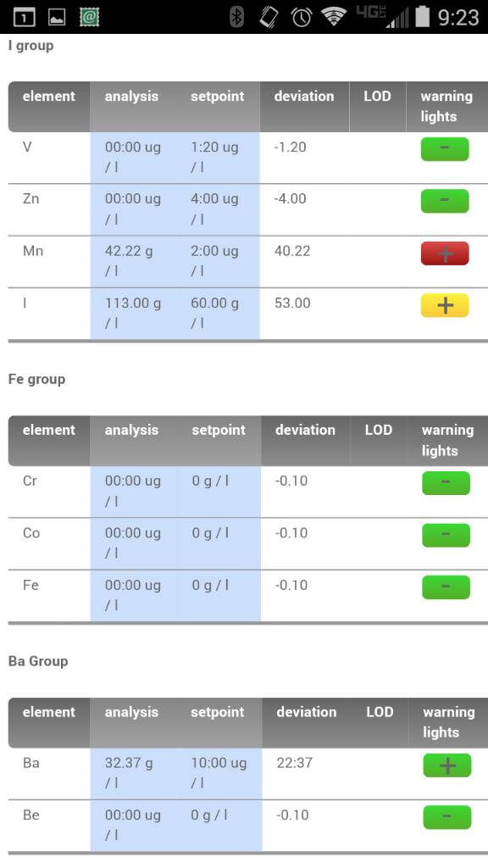Open the picture notification in status bar
The width and height of the screenshot is (488, 868).
coord(57,18)
